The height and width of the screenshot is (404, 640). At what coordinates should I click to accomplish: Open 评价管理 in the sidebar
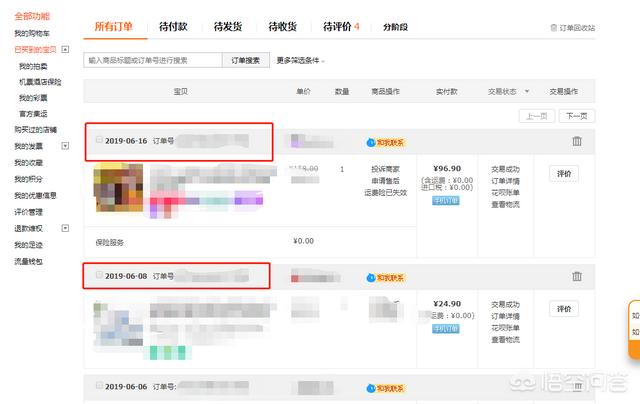[x=29, y=212]
